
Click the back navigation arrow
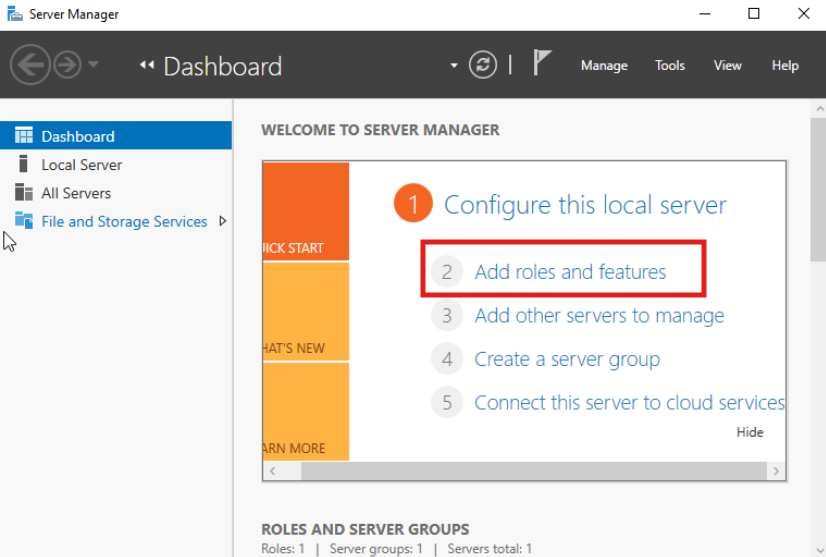point(30,65)
